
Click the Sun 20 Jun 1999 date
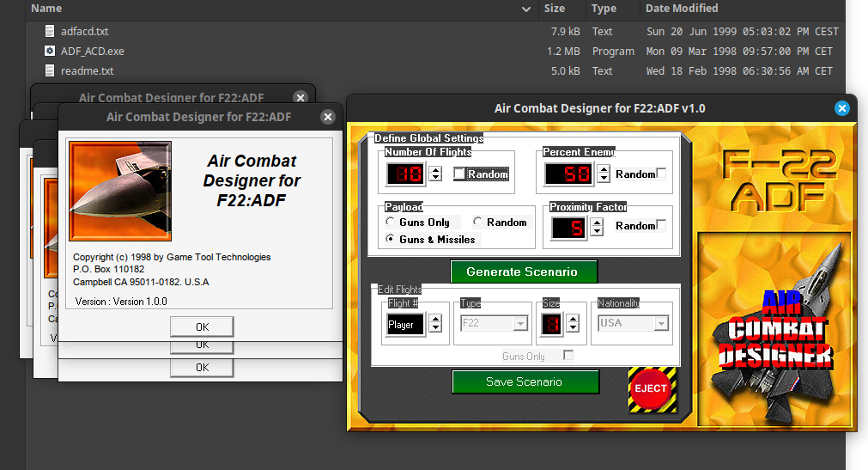[x=743, y=32]
